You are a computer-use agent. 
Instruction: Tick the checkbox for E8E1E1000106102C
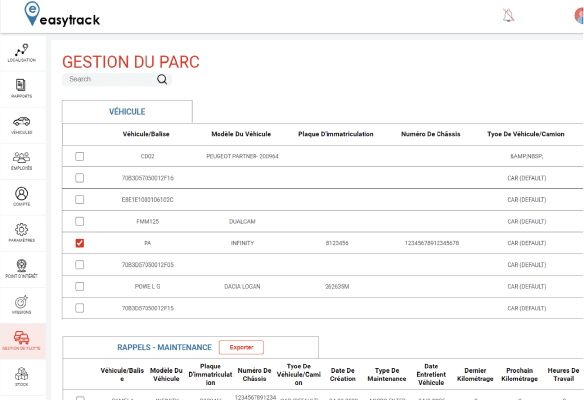click(x=79, y=199)
